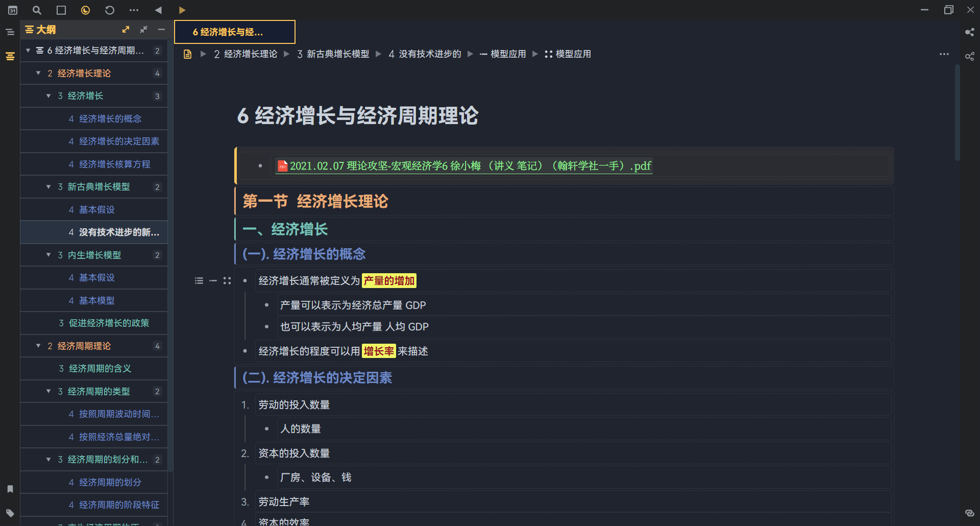
Task: Collapse the 2 经济周期理论 outline node
Action: (38, 346)
